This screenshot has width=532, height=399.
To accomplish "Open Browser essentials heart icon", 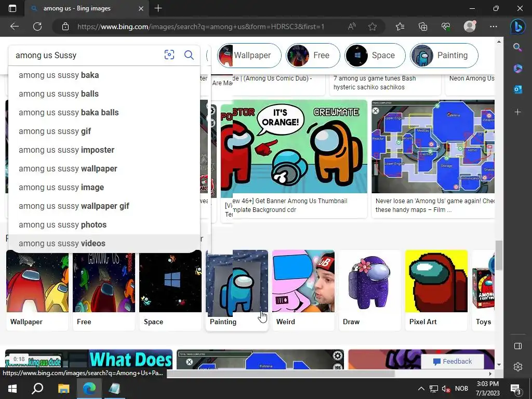I will [446, 26].
